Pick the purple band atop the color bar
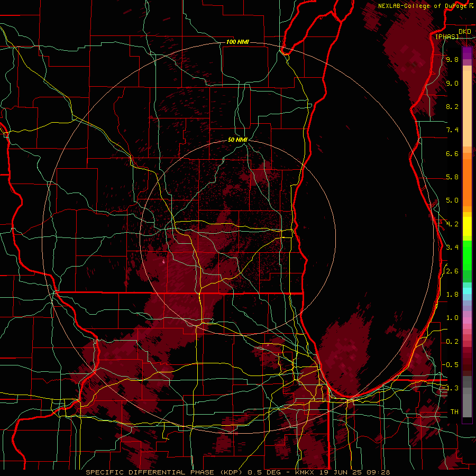 467,53
